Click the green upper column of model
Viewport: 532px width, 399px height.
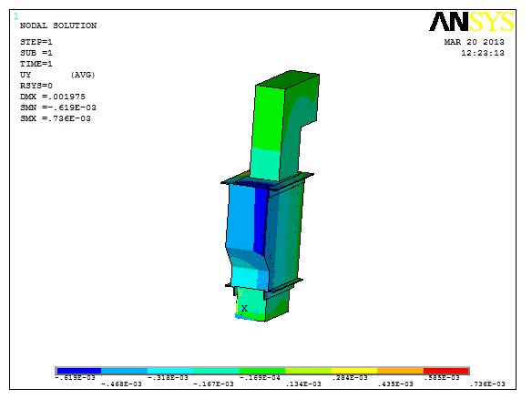coord(284,126)
